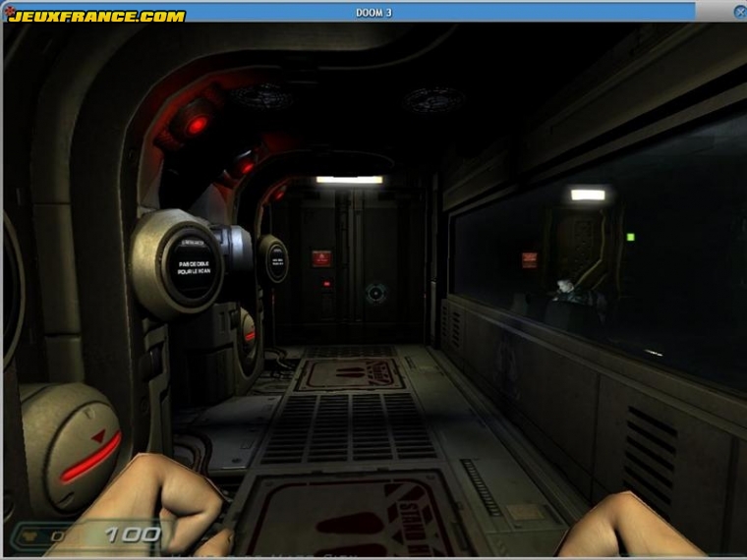747x560 pixels.
Task: Close the DOOM 3 window
Action: click(740, 13)
